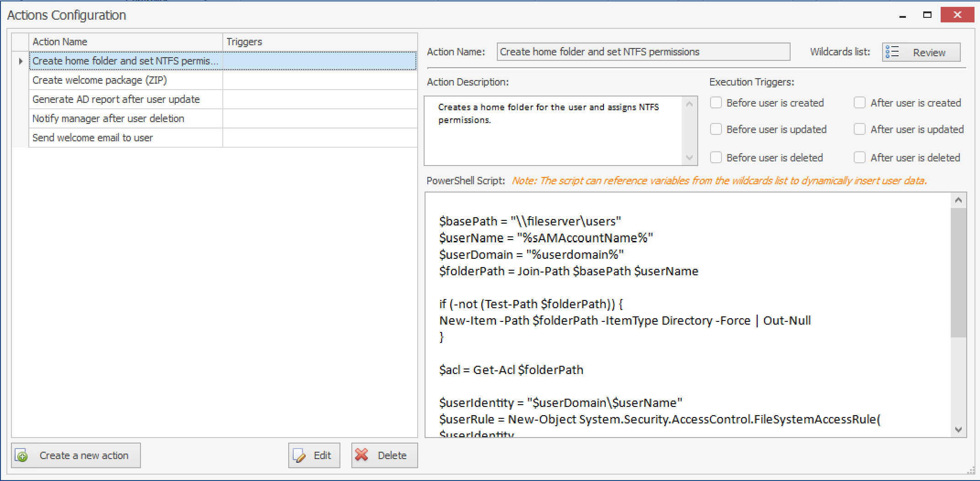Click the pencil Edit icon
This screenshot has height=481, width=980.
coord(300,455)
